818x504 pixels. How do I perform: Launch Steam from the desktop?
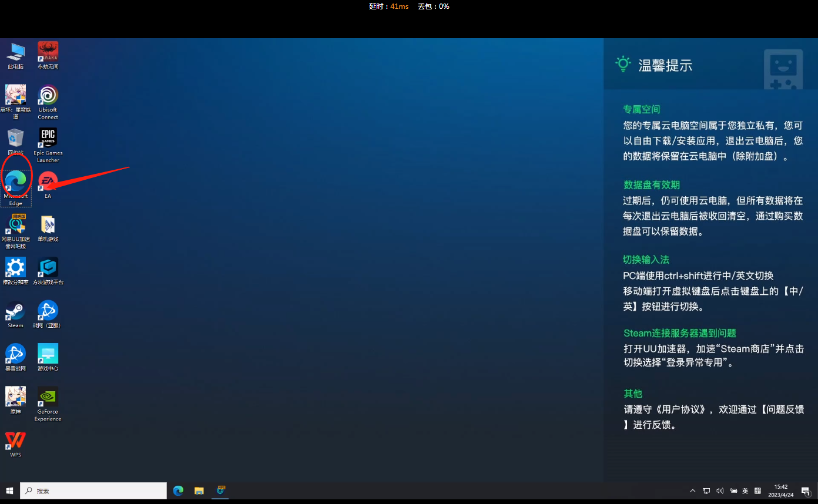click(15, 311)
